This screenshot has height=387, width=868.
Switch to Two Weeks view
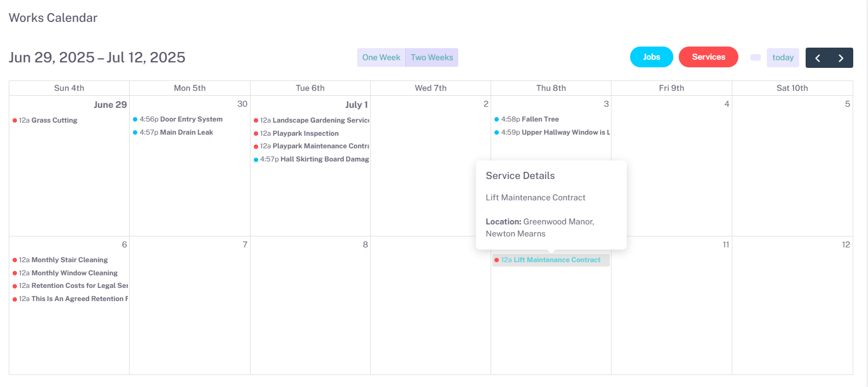tap(432, 57)
